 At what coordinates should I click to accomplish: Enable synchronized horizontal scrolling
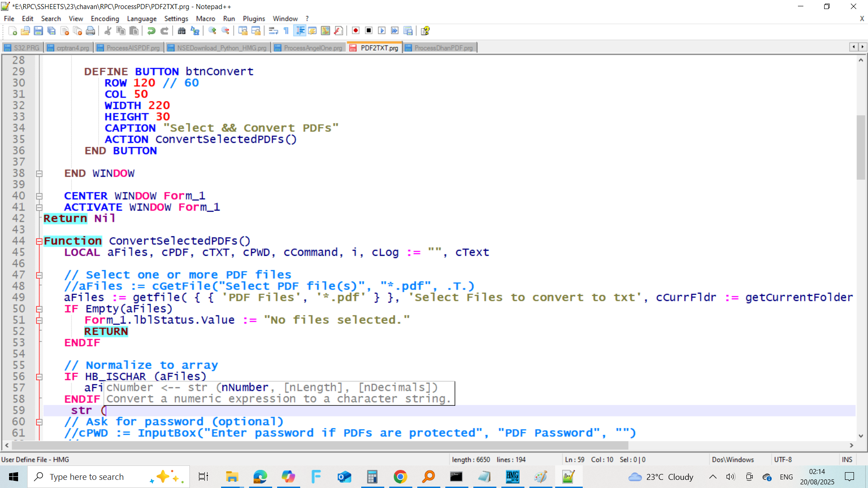point(256,31)
